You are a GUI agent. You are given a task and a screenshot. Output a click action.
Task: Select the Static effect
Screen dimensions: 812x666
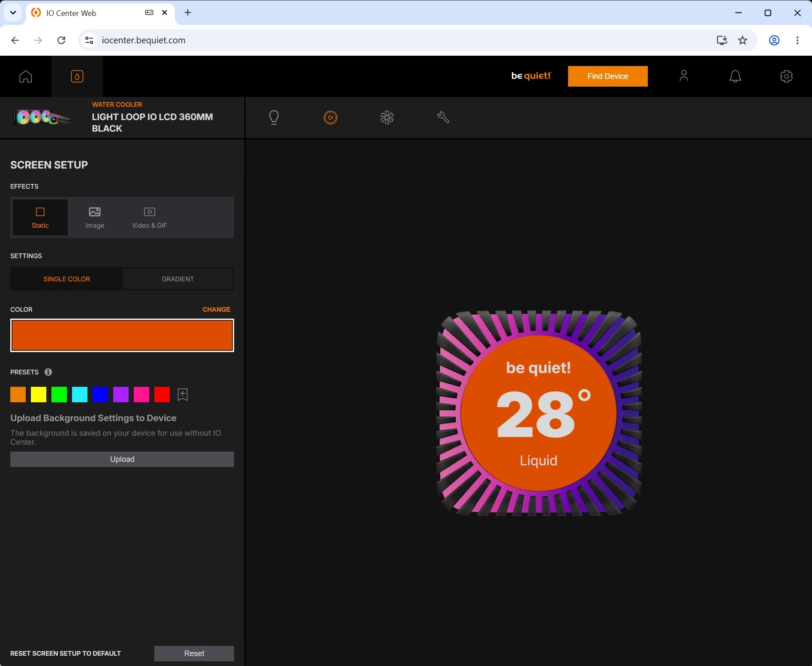click(40, 217)
